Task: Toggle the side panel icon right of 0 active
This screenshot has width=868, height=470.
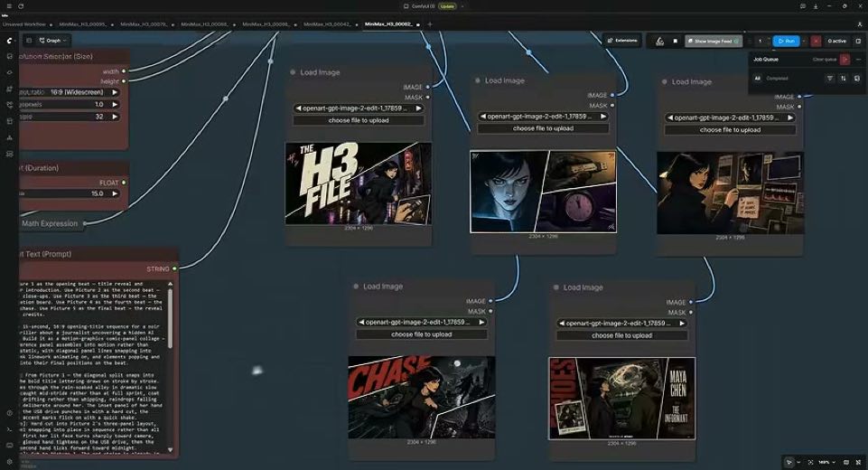Action: pos(859,41)
